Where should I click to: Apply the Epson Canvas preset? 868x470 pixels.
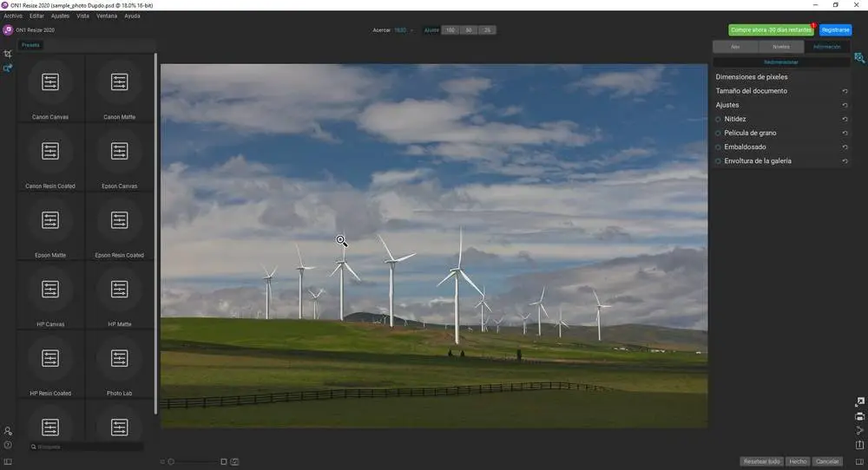[x=120, y=157]
